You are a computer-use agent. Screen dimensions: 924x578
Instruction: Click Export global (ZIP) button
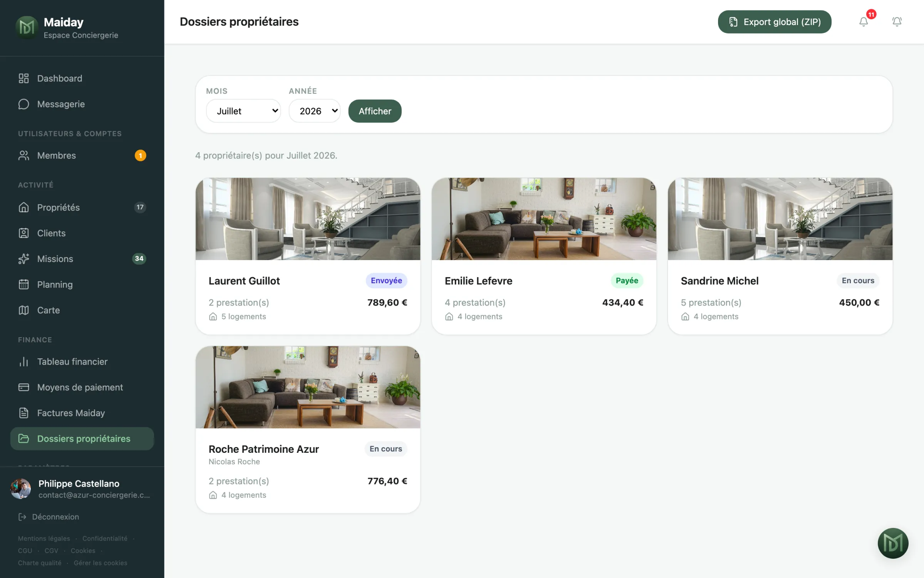(775, 22)
